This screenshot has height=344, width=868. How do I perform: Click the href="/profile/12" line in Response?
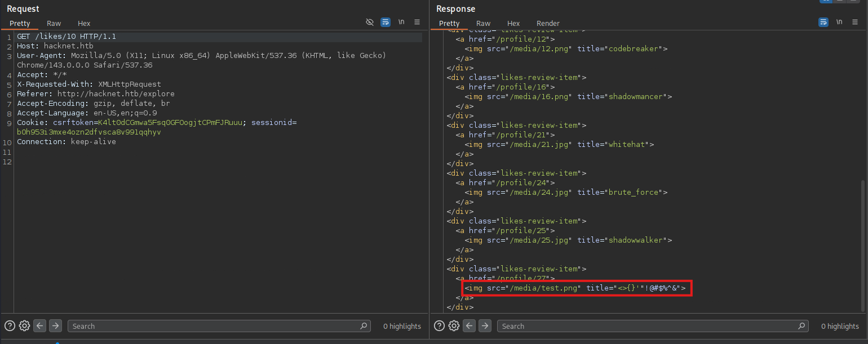point(506,39)
